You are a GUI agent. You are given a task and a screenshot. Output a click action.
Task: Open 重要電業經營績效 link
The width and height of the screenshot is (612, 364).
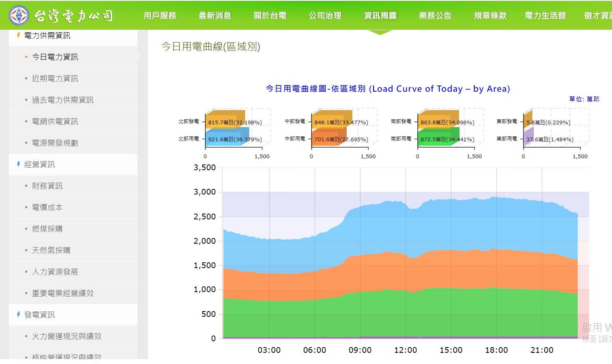click(73, 293)
